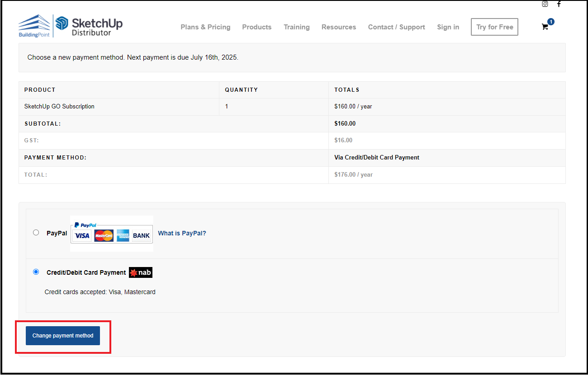The height and width of the screenshot is (375, 588).
Task: Click the GST amount $16.00
Action: click(x=343, y=141)
